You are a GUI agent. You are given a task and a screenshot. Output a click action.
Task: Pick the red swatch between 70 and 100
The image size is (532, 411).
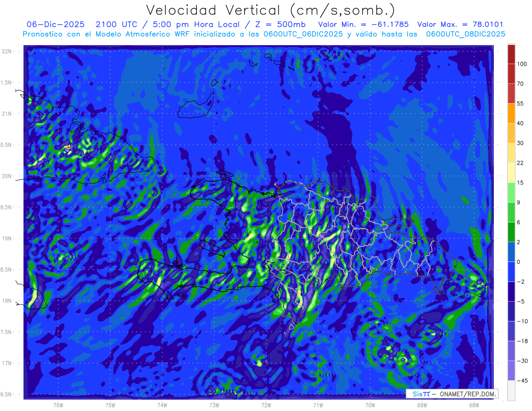(511, 74)
